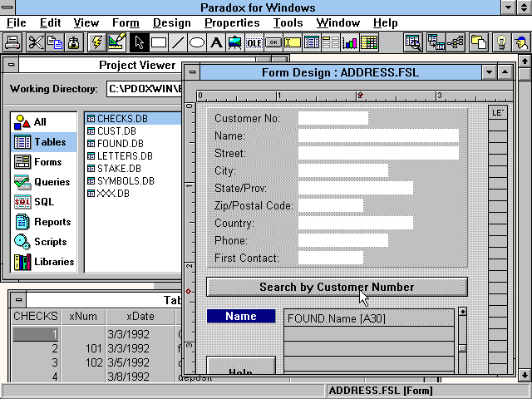
Task: Click xDate column header in table
Action: (140, 317)
